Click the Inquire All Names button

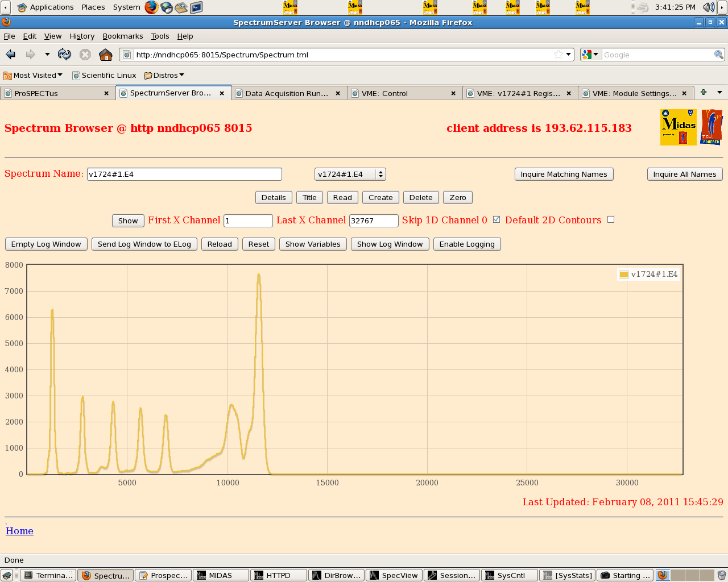tap(685, 174)
